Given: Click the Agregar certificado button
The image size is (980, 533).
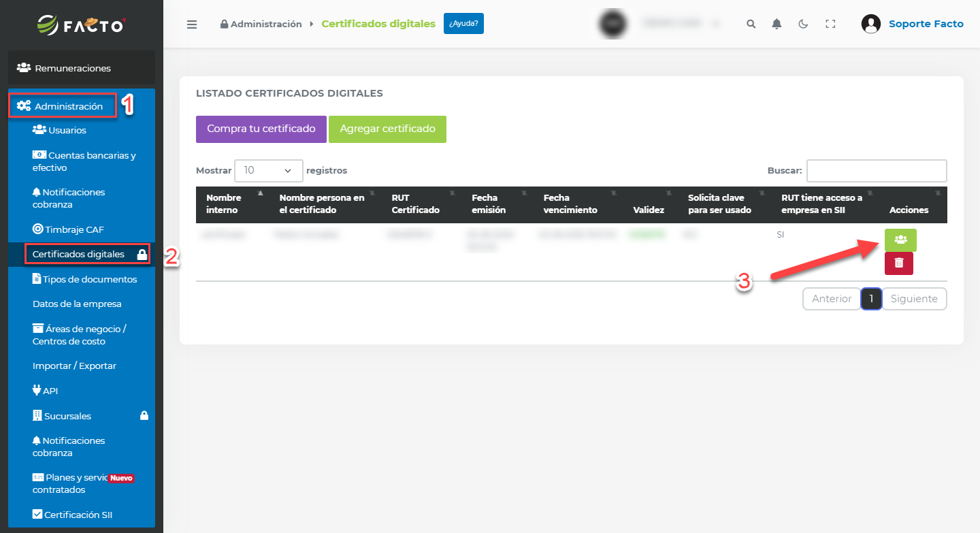Looking at the screenshot, I should [x=387, y=129].
